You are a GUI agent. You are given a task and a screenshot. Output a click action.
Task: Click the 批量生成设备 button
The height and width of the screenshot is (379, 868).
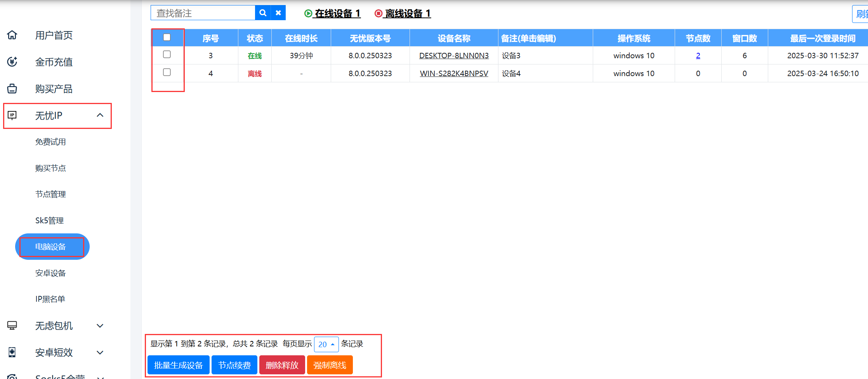(179, 365)
